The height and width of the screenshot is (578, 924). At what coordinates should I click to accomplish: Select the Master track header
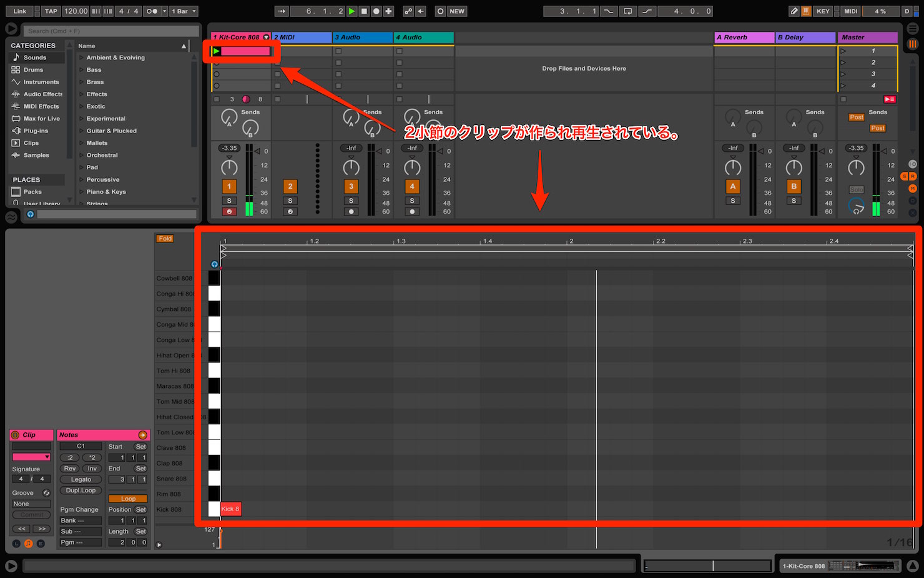(867, 37)
